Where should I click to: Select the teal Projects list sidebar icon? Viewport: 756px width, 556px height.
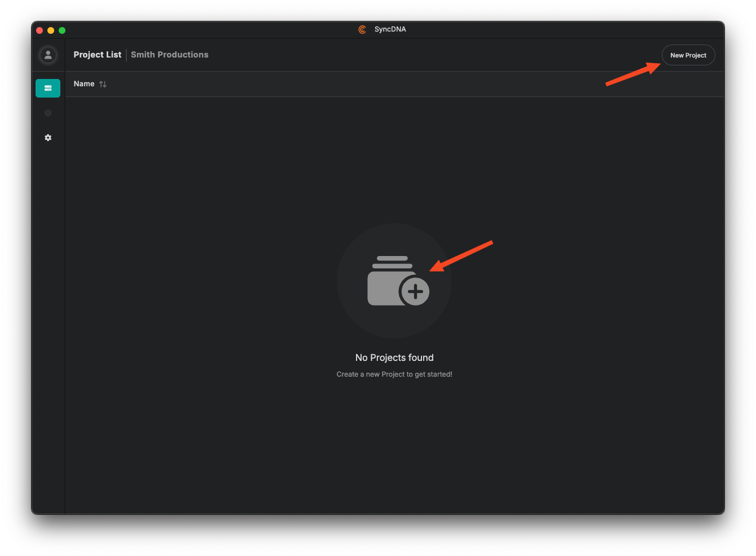pos(48,88)
